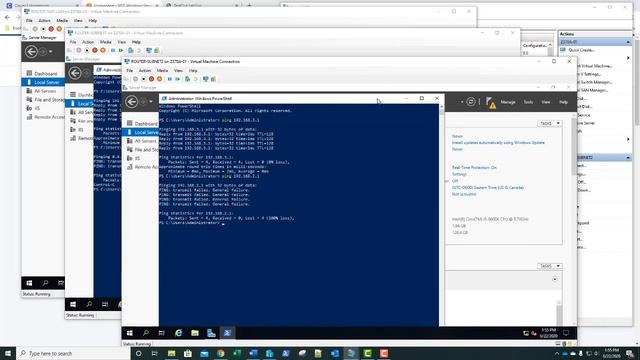Collapse the top Actions section in Hyper-V Manager

[x=628, y=42]
